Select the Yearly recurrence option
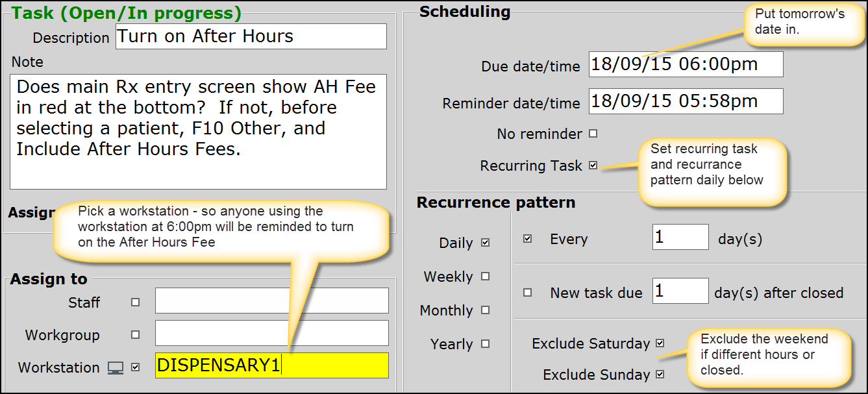Viewport: 868px width, 394px height. [x=485, y=344]
